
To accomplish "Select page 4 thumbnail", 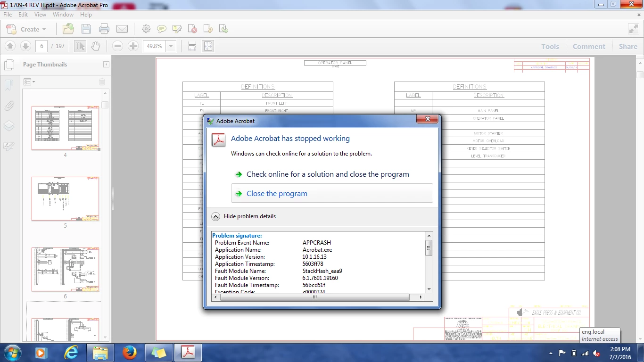I will pos(65,128).
